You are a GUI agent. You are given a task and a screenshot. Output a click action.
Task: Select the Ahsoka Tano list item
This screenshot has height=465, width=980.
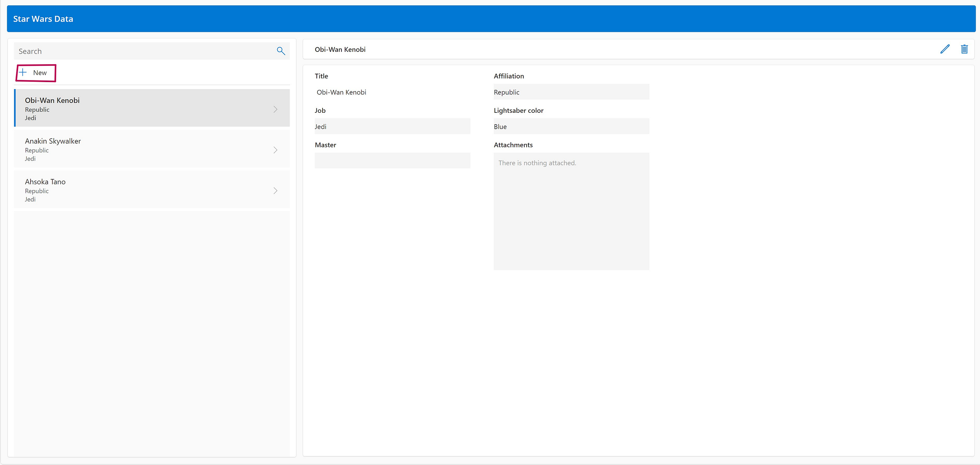tap(152, 190)
